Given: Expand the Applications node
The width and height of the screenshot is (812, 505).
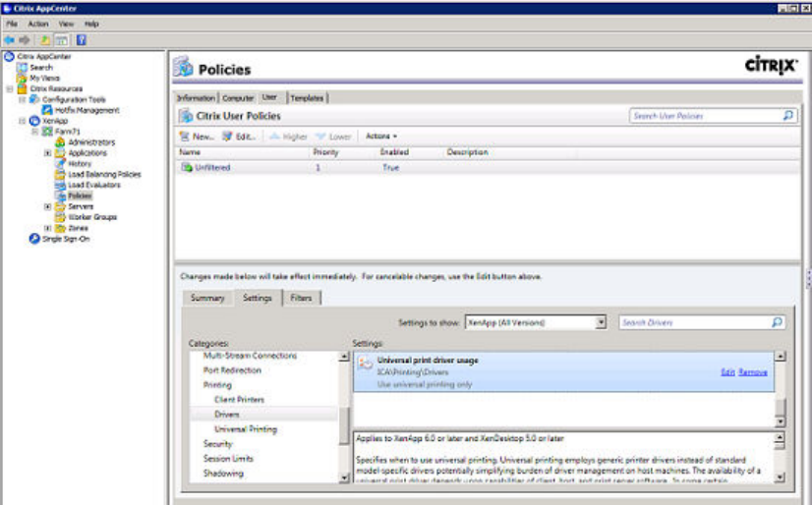Looking at the screenshot, I should coord(47,153).
